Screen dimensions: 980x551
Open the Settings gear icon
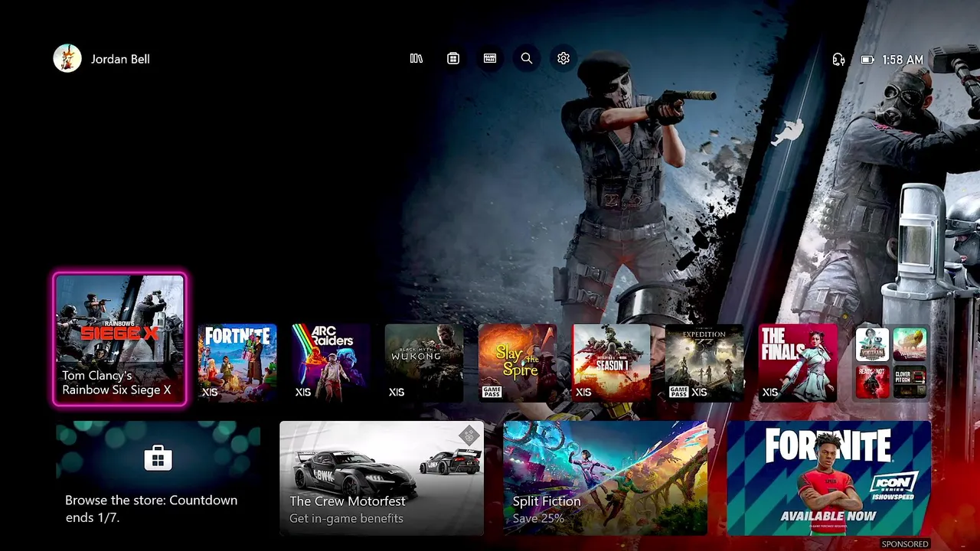pos(563,58)
